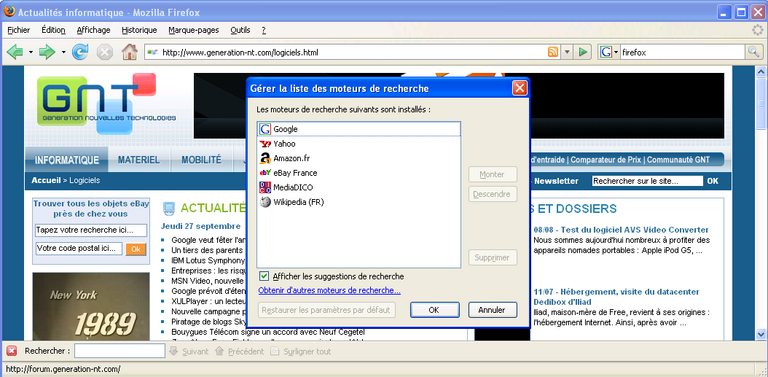Click the Monter button

pyautogui.click(x=493, y=175)
